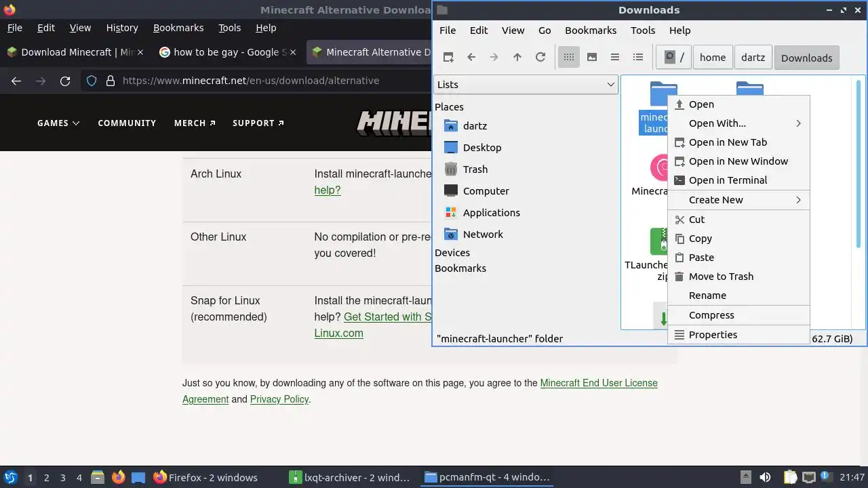Choose Properties from the context menu
Viewport: 868px width, 488px height.
pyautogui.click(x=738, y=335)
